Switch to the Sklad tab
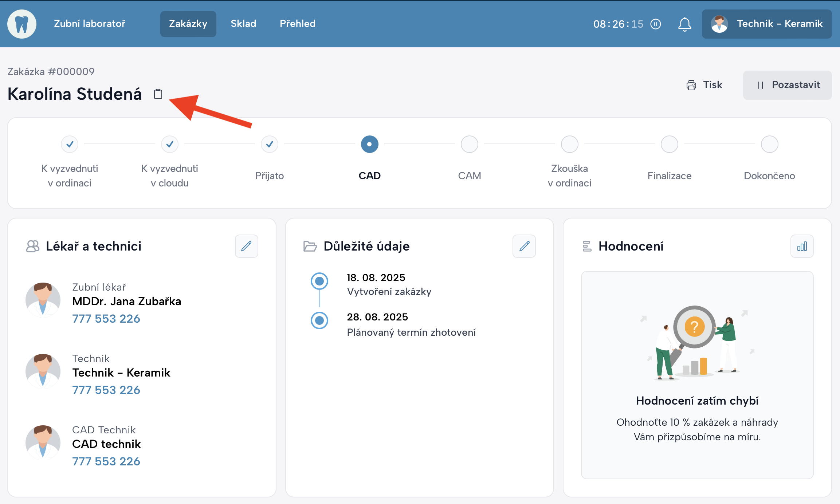Screen dimensions: 840x504 coord(243,24)
